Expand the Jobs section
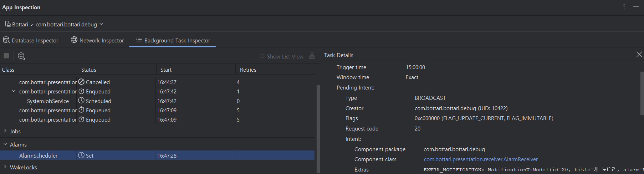The image size is (644, 174). (x=5, y=131)
